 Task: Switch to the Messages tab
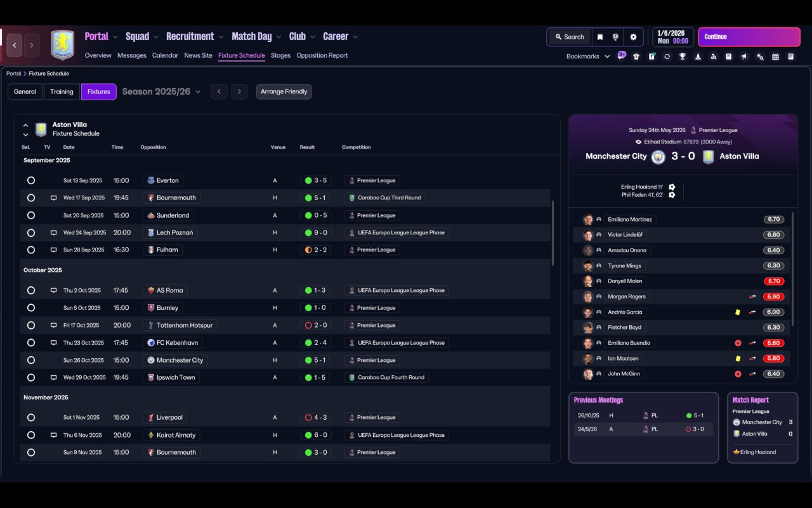click(132, 55)
